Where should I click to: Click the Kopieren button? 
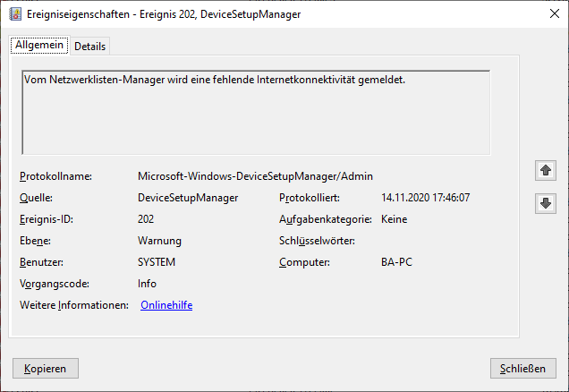tap(46, 369)
